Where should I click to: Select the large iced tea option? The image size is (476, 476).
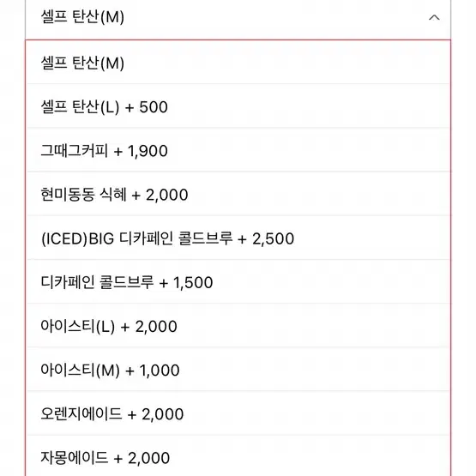click(x=238, y=326)
